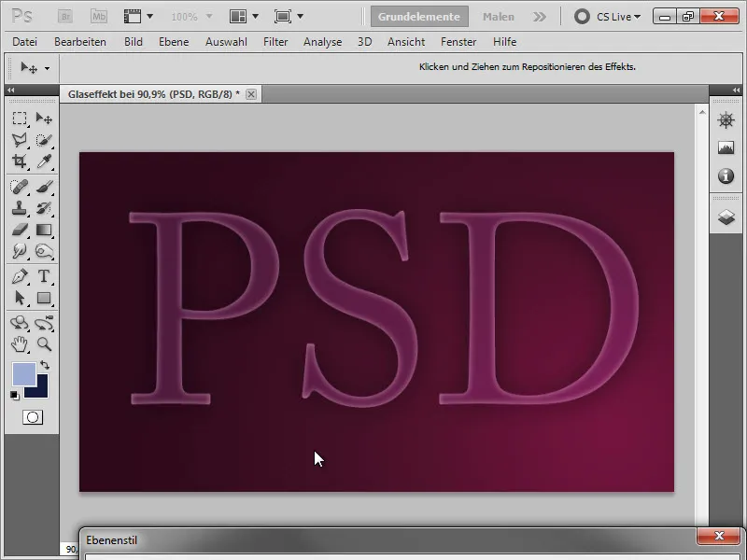Click the foreground color swatch
Image resolution: width=747 pixels, height=560 pixels.
pyautogui.click(x=24, y=374)
